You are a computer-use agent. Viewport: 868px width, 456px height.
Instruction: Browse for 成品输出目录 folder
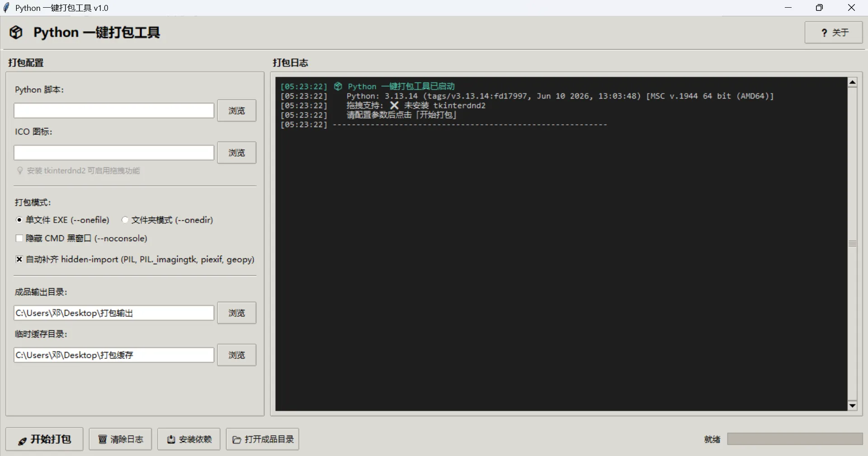tap(236, 313)
